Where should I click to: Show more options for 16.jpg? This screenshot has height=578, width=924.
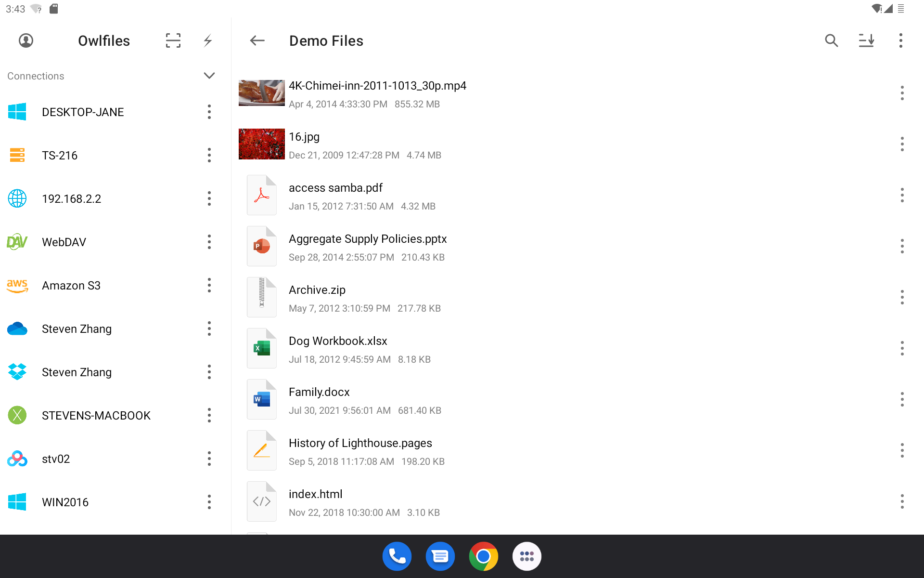click(x=902, y=144)
